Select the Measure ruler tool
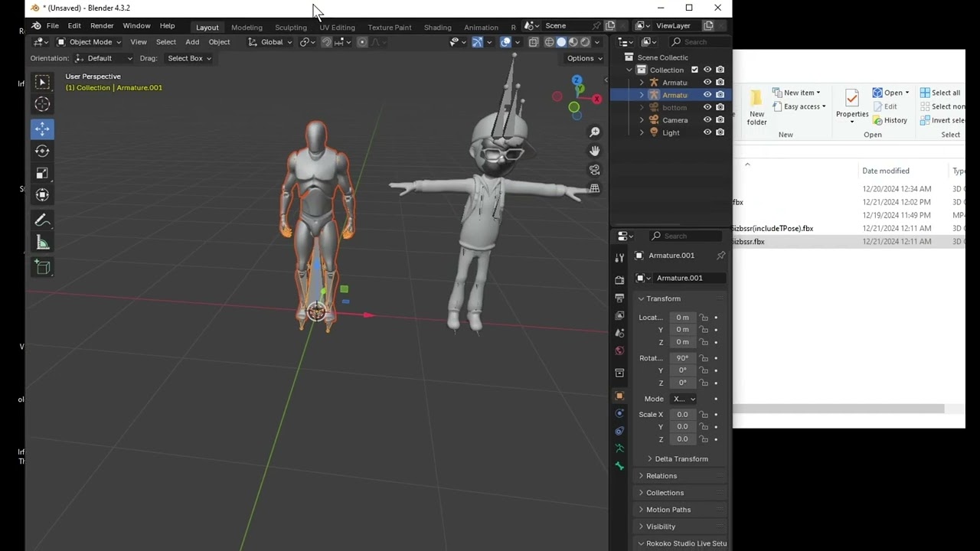The image size is (980, 551). pos(42,243)
